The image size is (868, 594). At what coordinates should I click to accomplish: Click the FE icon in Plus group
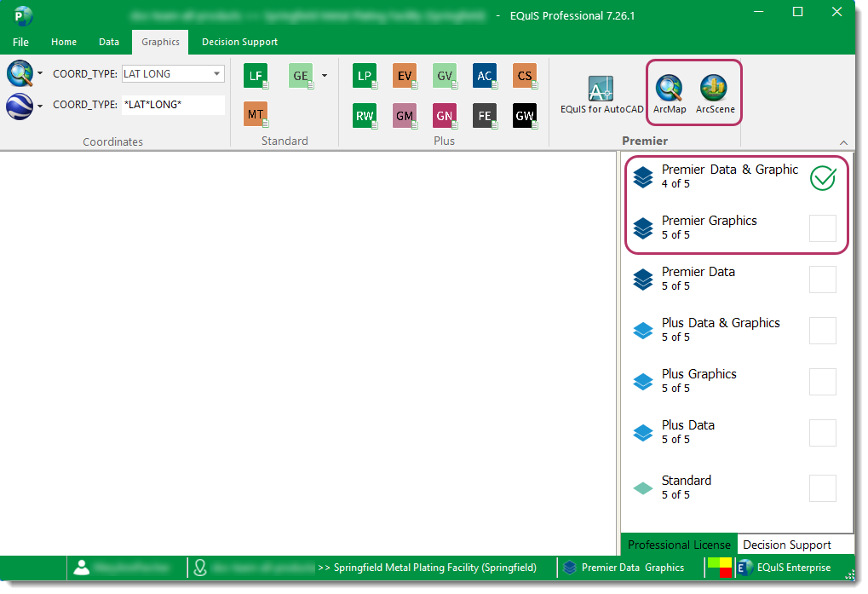(x=485, y=116)
